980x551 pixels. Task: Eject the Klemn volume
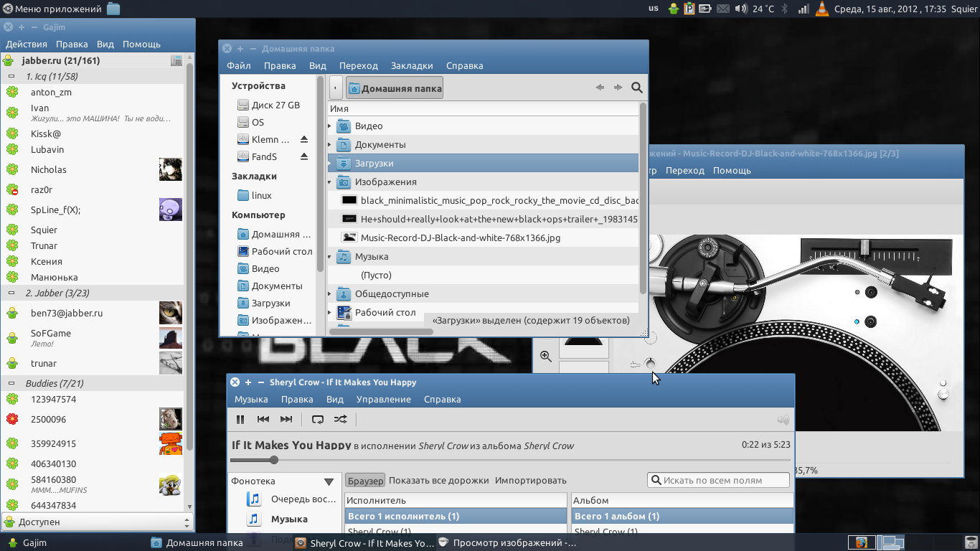[x=303, y=140]
